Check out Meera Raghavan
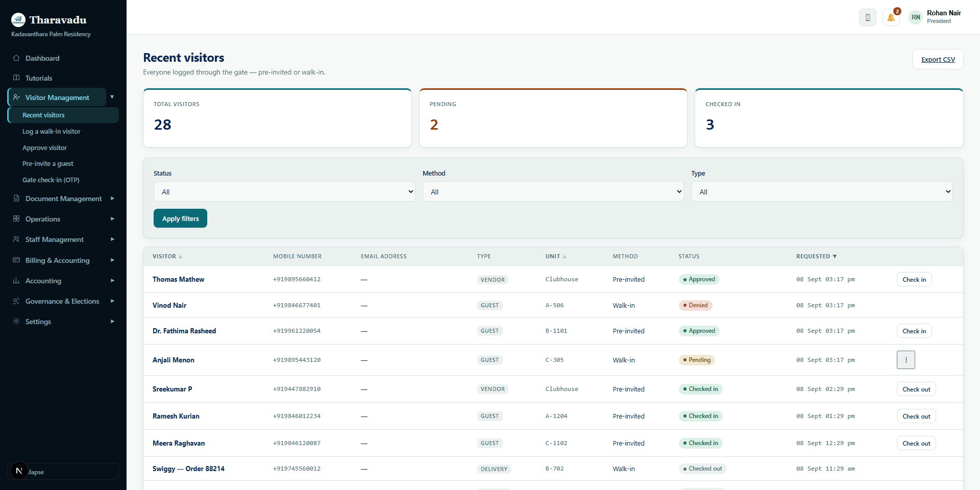This screenshot has width=980, height=490. [916, 443]
